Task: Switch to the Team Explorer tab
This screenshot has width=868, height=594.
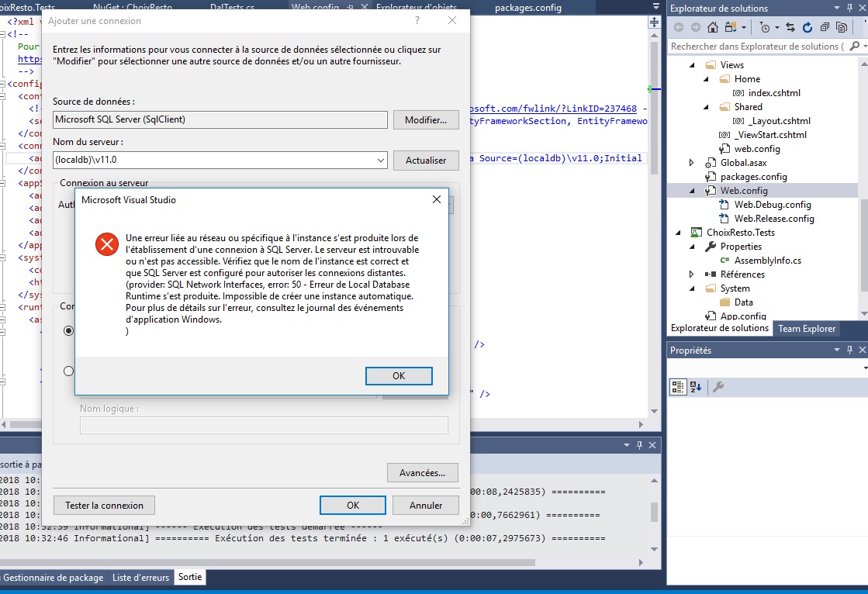Action: click(x=807, y=328)
